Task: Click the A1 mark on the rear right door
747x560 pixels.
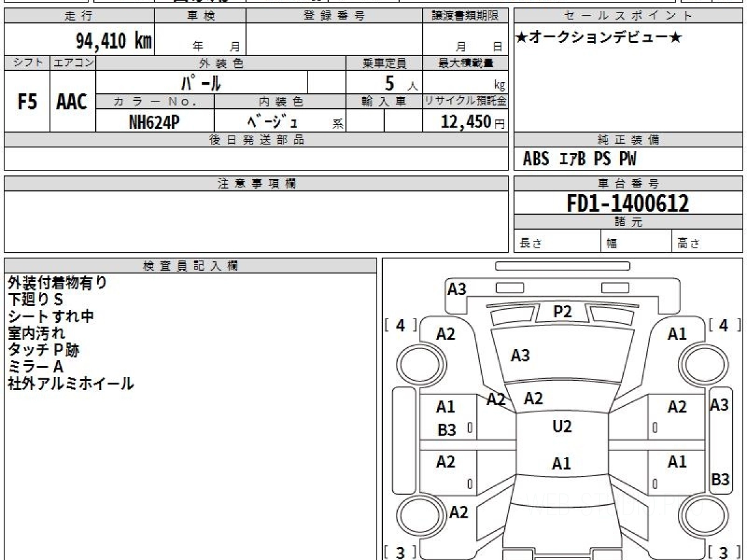Action: coord(677,462)
